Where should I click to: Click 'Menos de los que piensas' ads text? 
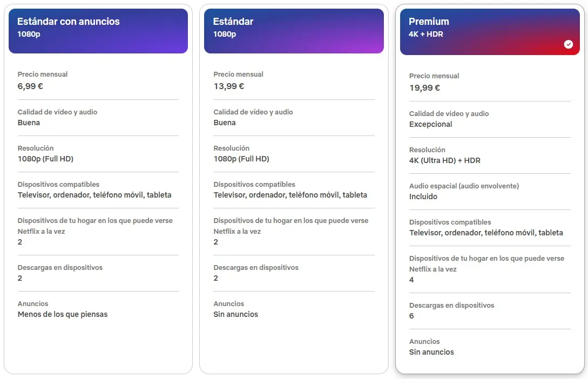point(63,314)
